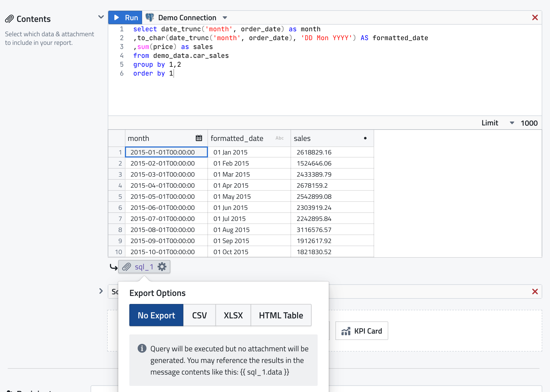
Task: Remove the first SQL query block
Action: click(535, 18)
